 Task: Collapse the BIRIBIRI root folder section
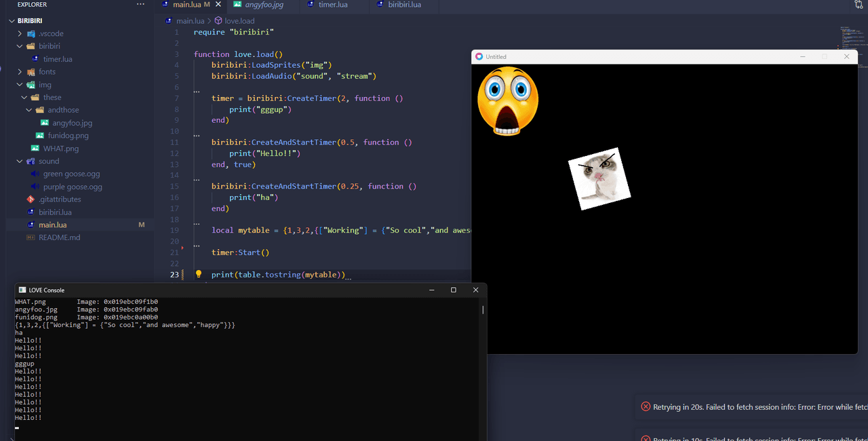coord(12,20)
